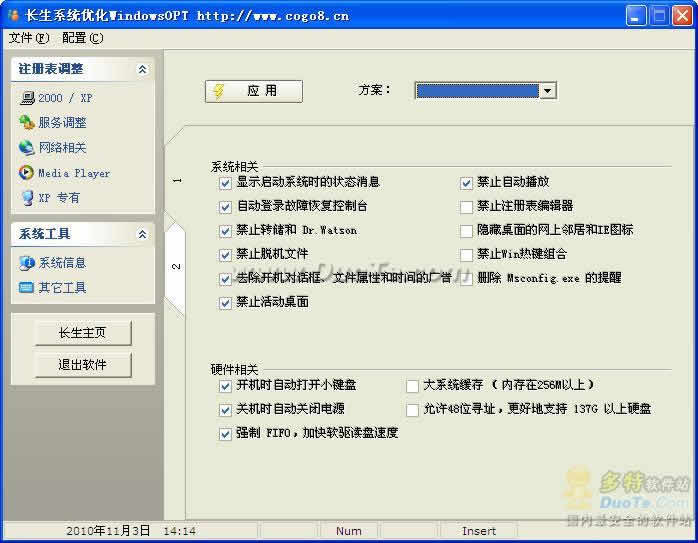Image resolution: width=698 pixels, height=543 pixels.
Task: Click the 服务调整 service icon
Action: coord(27,122)
